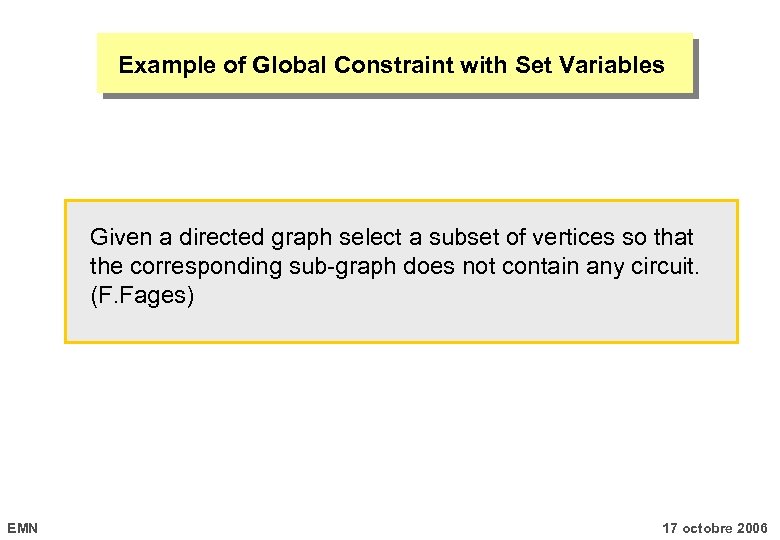Select the line starting "the corresponding sub-graph"
The height and width of the screenshot is (540, 780).
coord(395,267)
